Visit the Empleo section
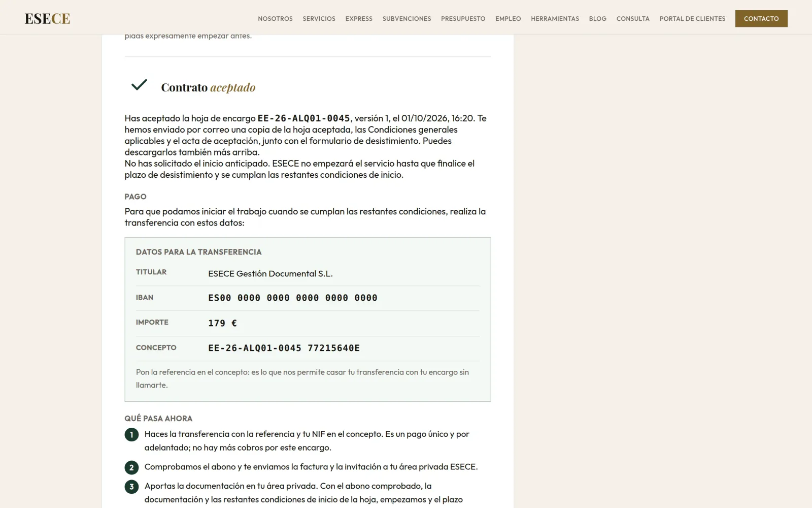The image size is (812, 508). coord(508,19)
